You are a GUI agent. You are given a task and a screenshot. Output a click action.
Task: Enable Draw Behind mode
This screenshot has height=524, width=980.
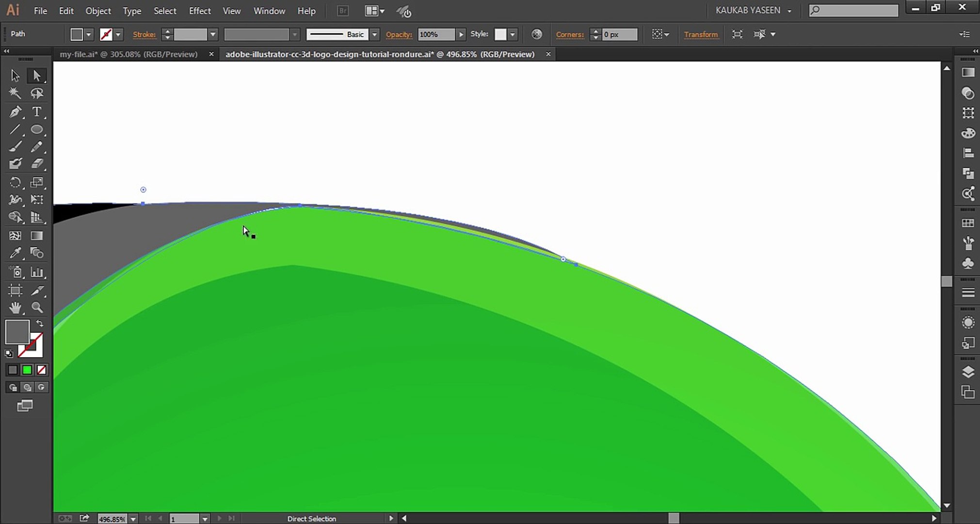click(x=27, y=387)
